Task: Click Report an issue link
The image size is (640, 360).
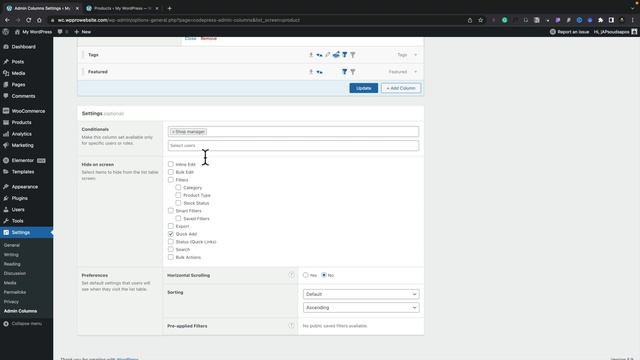Action: click(569, 32)
